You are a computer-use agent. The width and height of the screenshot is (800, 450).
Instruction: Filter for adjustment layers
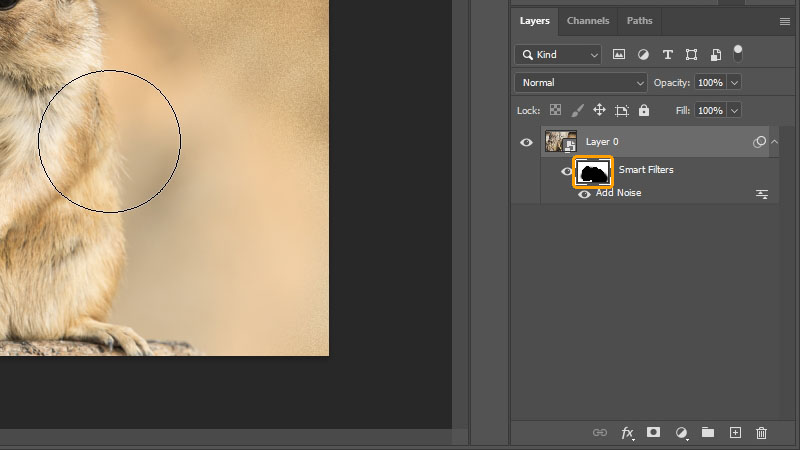[x=643, y=55]
